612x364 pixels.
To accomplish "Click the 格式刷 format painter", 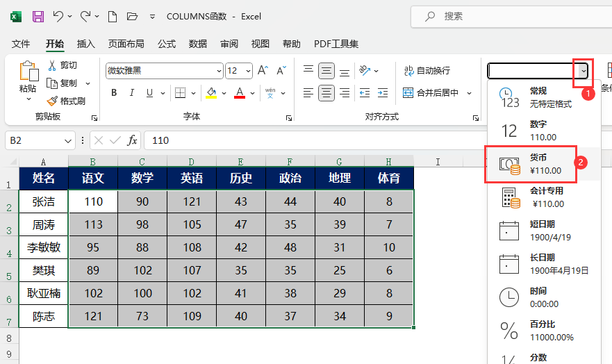I will [x=66, y=101].
